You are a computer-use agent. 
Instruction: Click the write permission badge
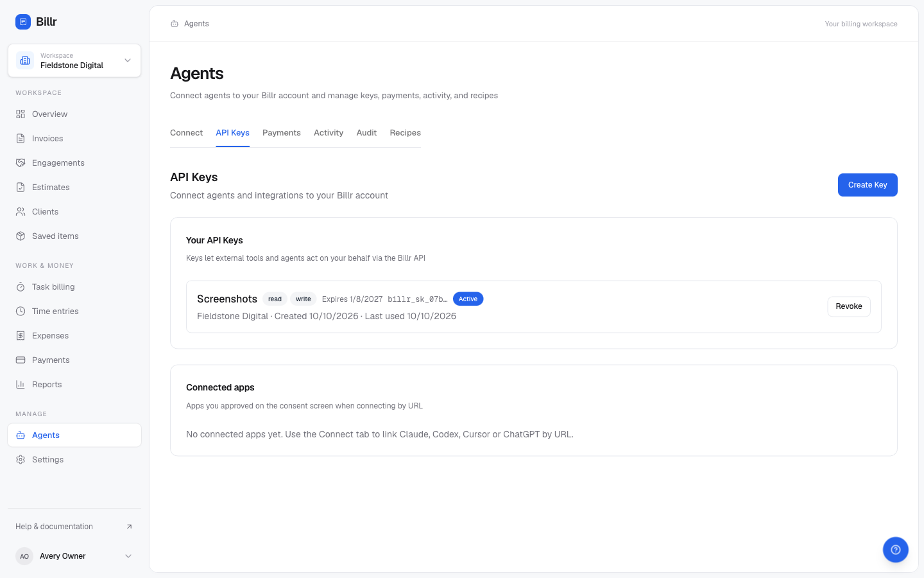point(304,299)
